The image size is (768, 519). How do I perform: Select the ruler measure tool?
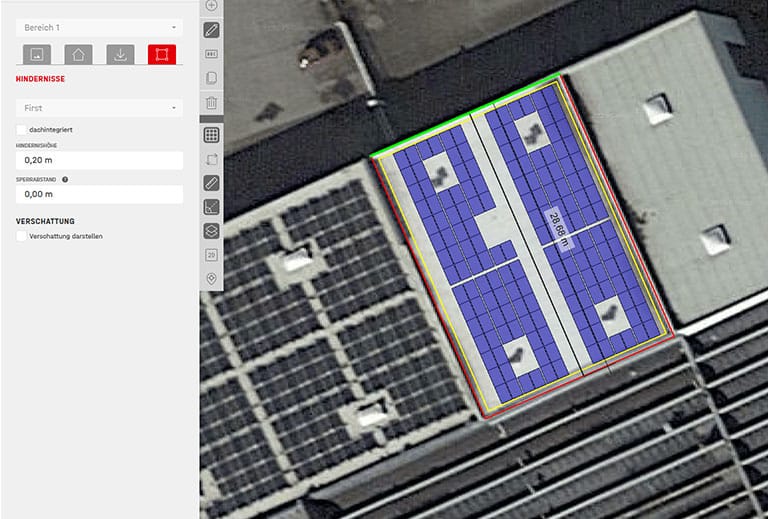coord(211,183)
